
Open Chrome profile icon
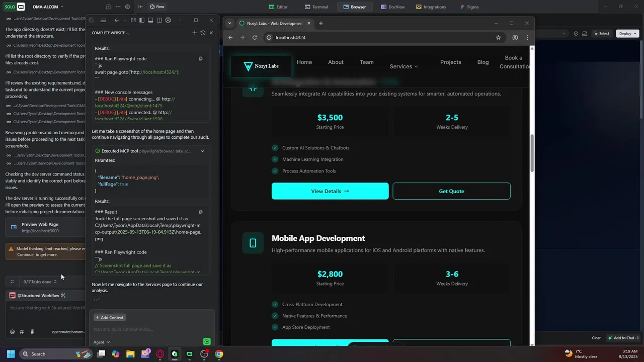515,38
